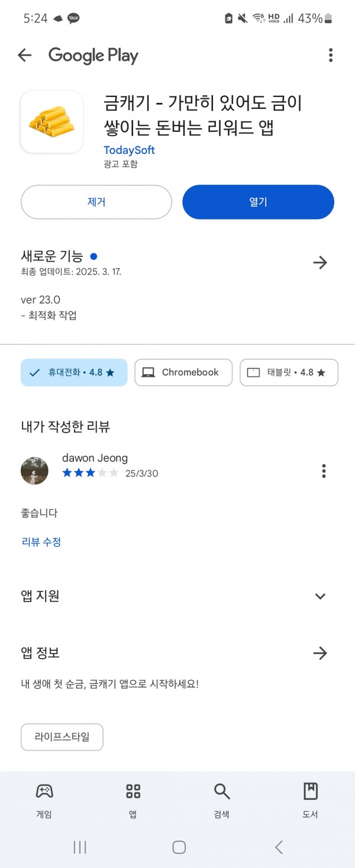Select the Chromebook device chip
This screenshot has height=868, width=355.
[x=183, y=372]
